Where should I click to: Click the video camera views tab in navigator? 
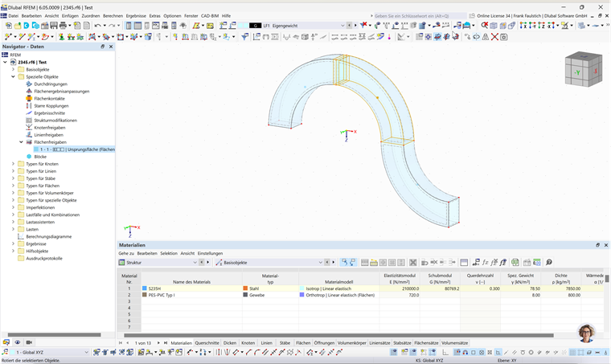click(x=29, y=342)
